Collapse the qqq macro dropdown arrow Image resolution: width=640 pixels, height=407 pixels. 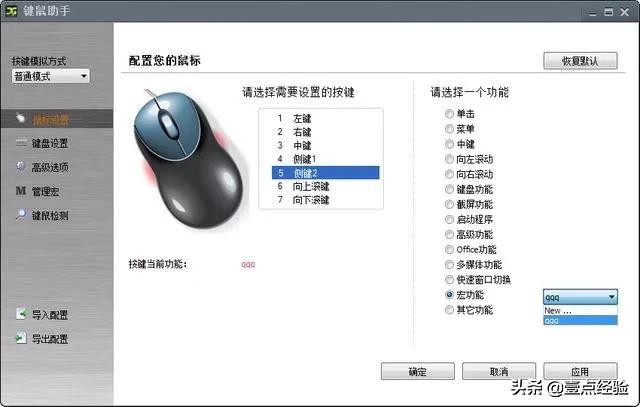611,297
